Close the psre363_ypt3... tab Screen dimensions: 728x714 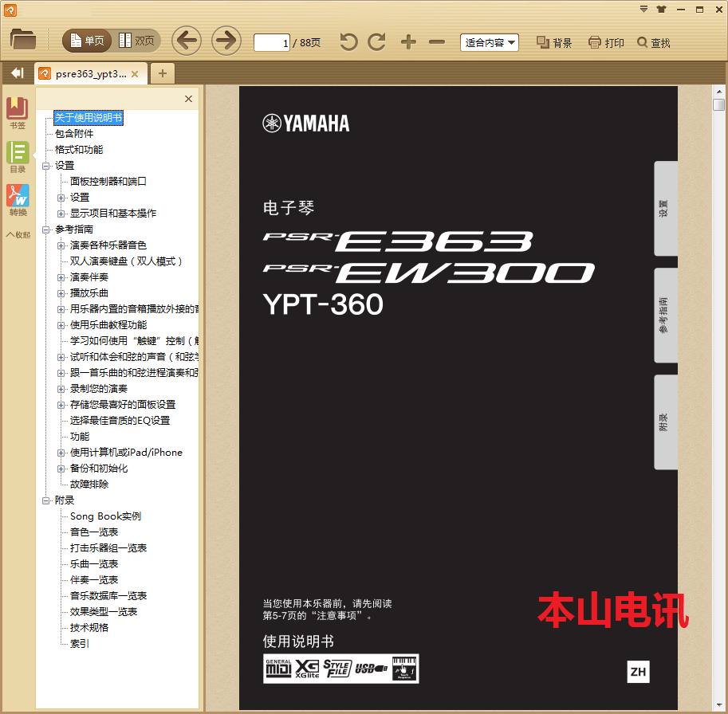point(135,74)
